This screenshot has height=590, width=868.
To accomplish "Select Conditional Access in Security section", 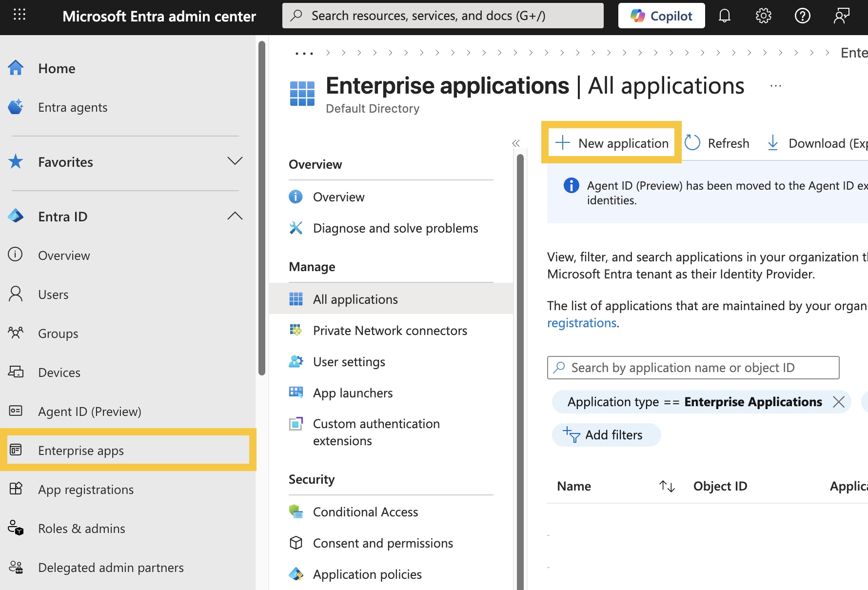I will pos(365,512).
